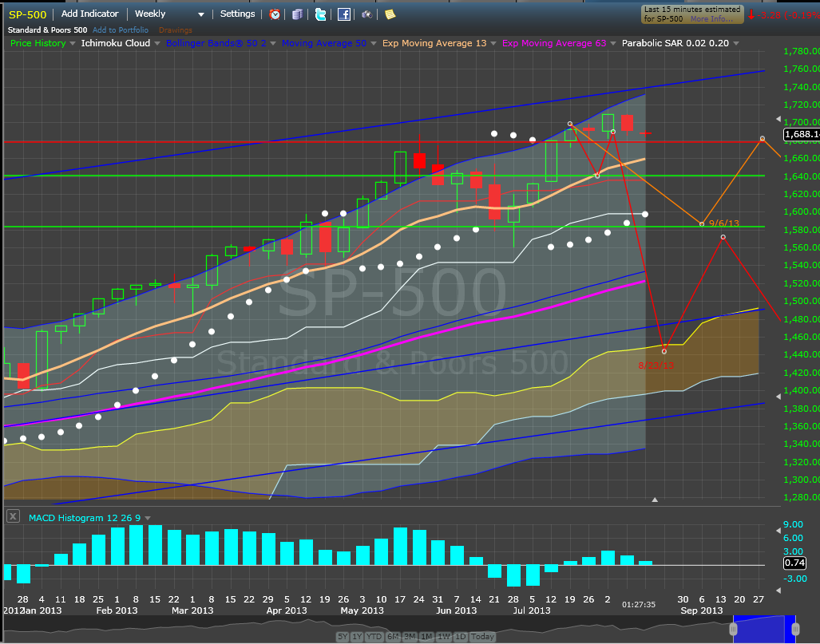Viewport: 820px width, 644px height.
Task: Select the YTD time range button
Action: [x=374, y=636]
